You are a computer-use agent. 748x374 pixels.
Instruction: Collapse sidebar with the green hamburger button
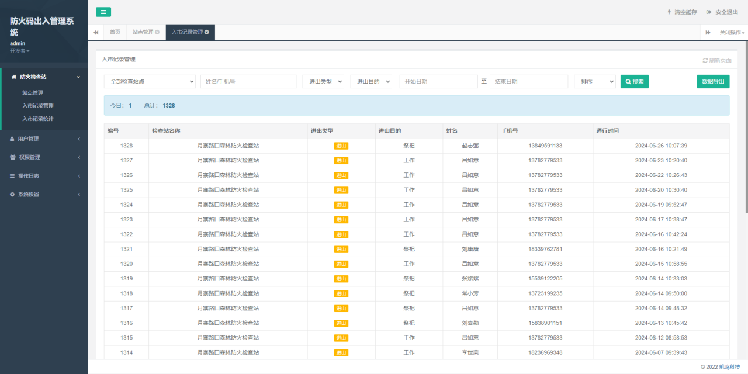(104, 12)
